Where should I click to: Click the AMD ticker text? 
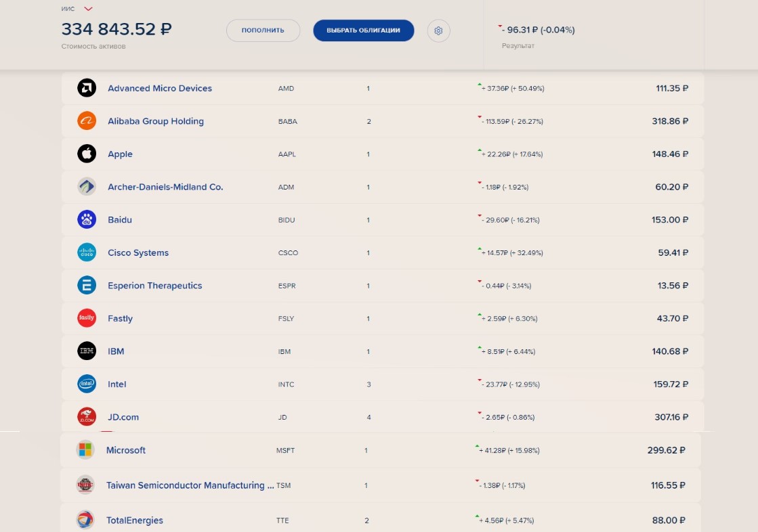(286, 89)
